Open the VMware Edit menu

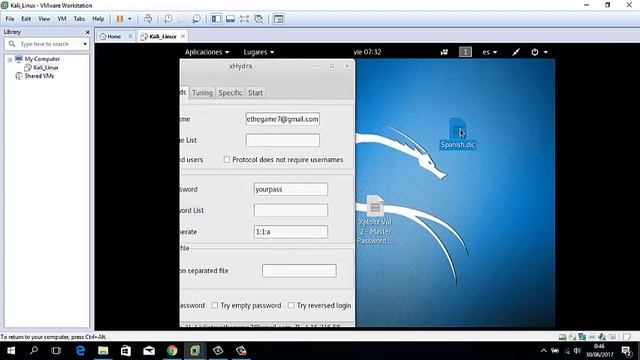(x=26, y=19)
